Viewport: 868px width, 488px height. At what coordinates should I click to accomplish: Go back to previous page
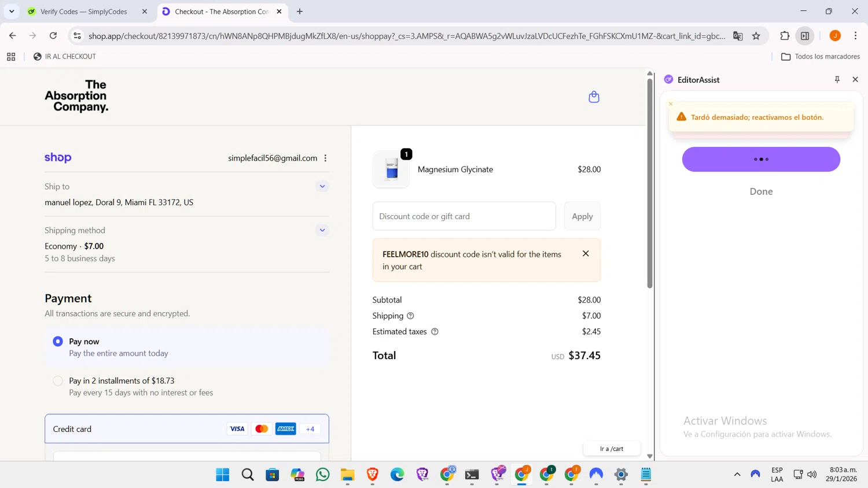(x=12, y=36)
